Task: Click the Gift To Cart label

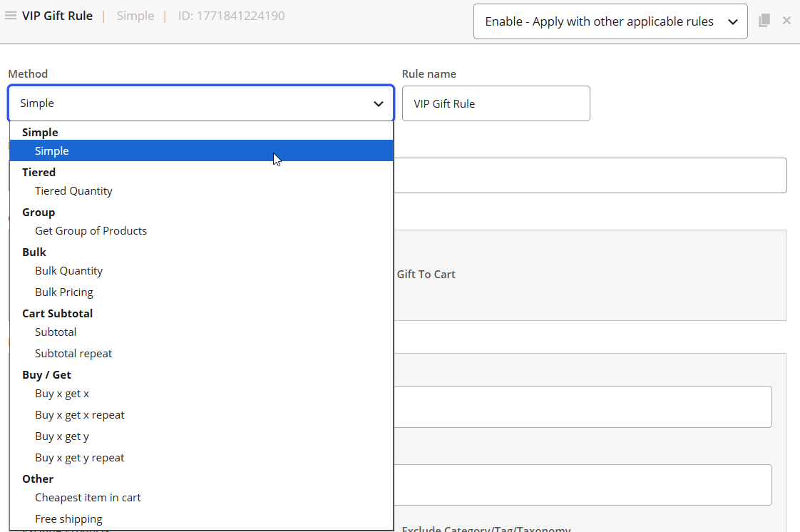Action: [x=426, y=275]
